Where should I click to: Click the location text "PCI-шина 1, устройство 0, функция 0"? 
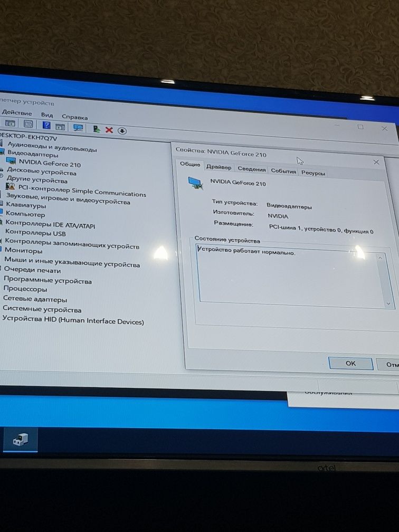[321, 229]
